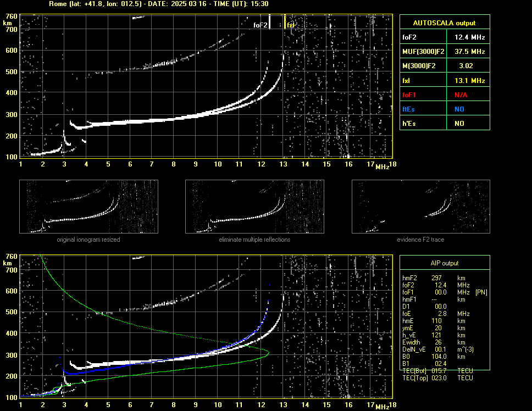Click the B0 104.0 km row
This screenshot has width=532, height=411.
(433, 357)
